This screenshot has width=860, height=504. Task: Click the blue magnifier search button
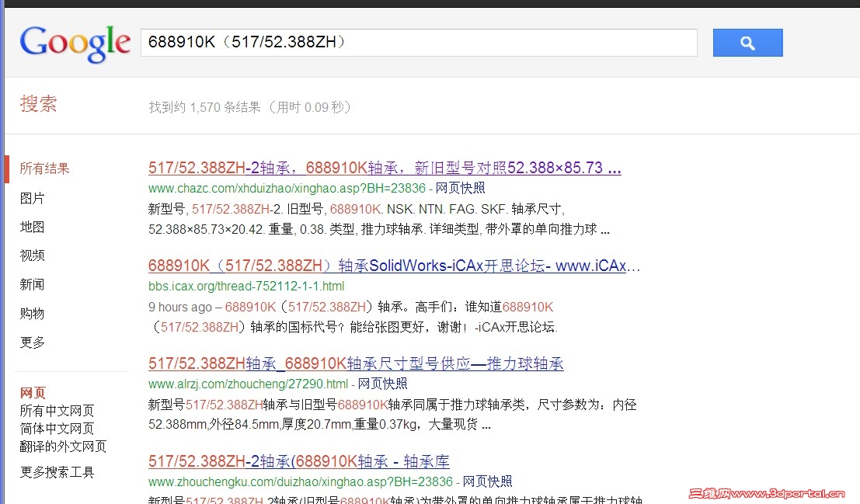pos(747,43)
